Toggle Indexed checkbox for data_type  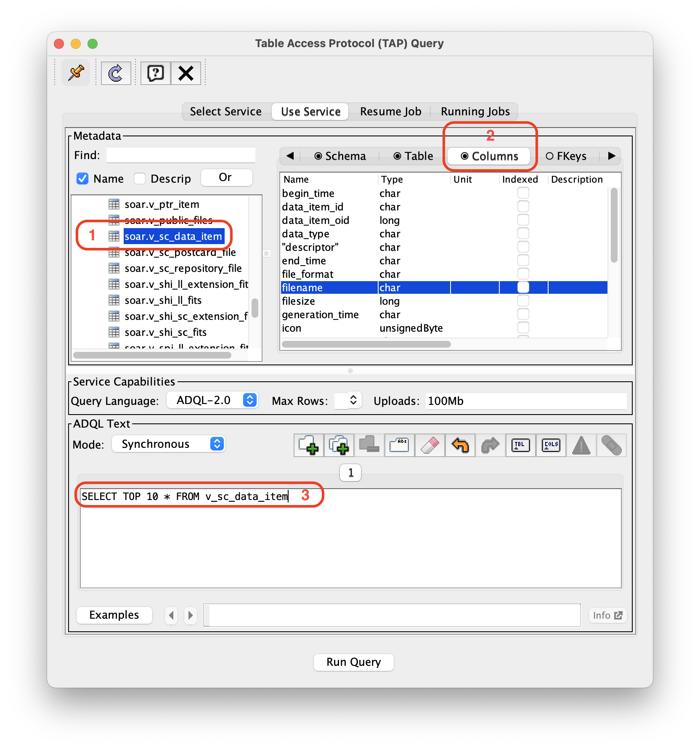(523, 234)
